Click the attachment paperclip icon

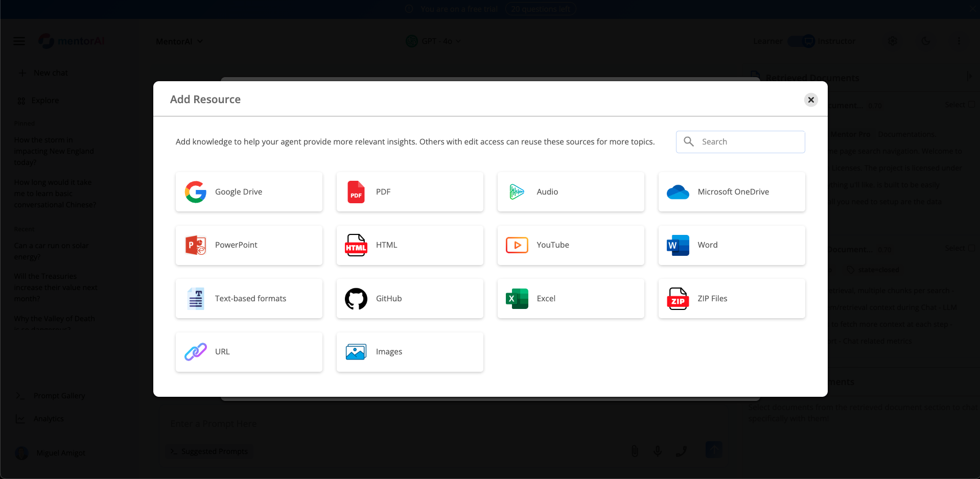click(635, 451)
